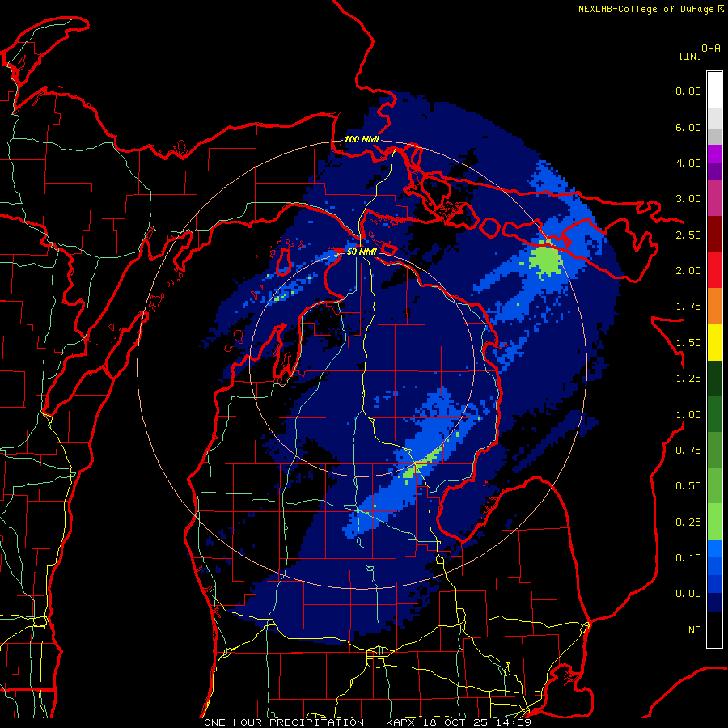This screenshot has width=728, height=728.
Task: Click the light blue 0.10 color swatch
Action: [714, 548]
